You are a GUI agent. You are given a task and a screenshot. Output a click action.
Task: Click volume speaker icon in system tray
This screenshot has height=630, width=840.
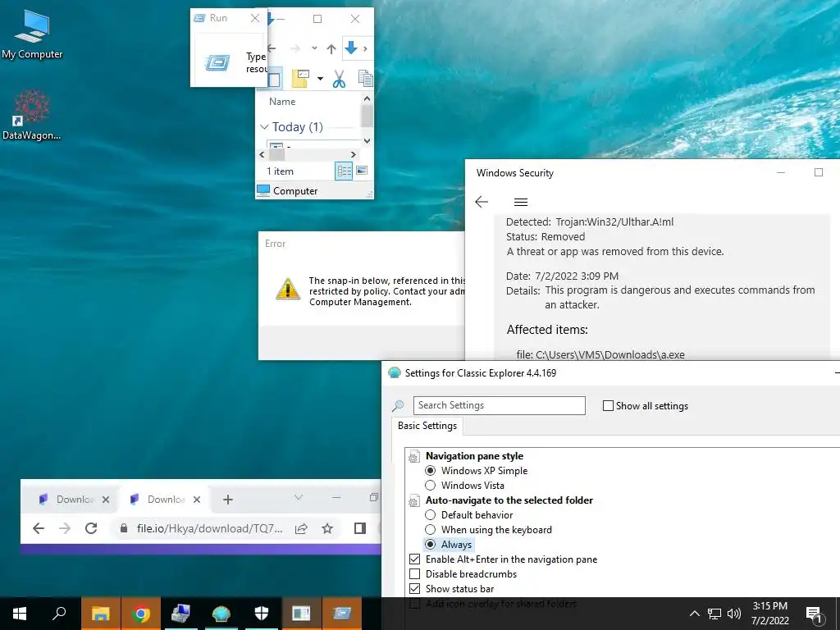point(734,614)
